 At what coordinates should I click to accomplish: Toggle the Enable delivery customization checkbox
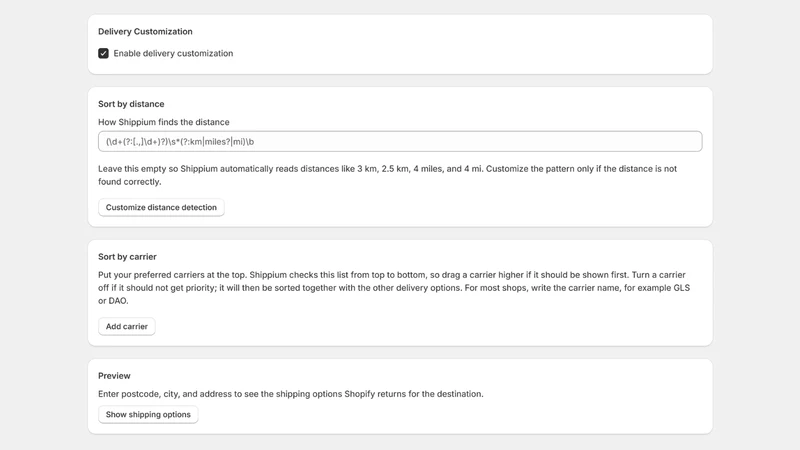[104, 54]
